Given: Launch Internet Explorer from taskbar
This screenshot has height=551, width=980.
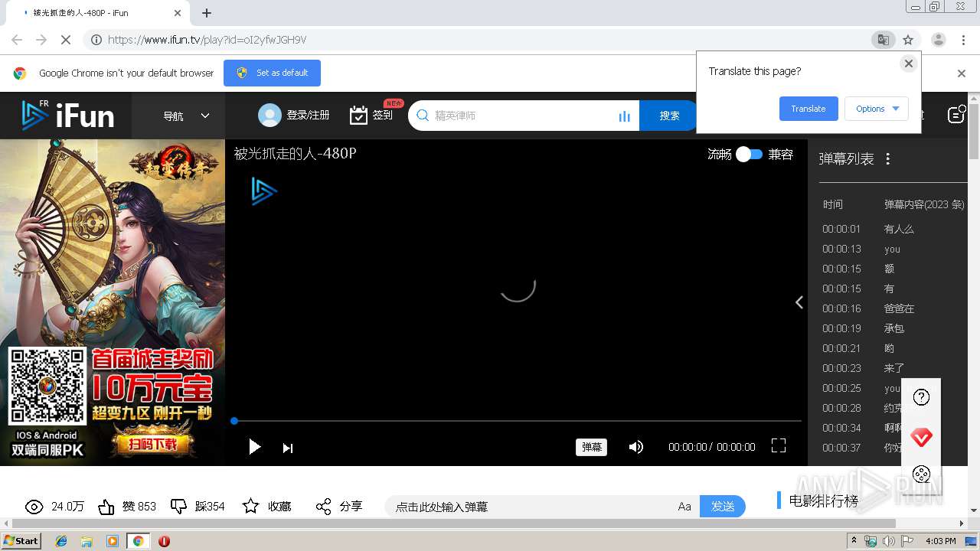Looking at the screenshot, I should [61, 541].
